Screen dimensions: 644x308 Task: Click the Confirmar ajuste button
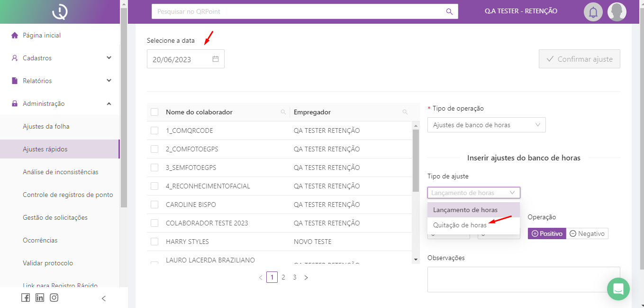[x=579, y=59]
